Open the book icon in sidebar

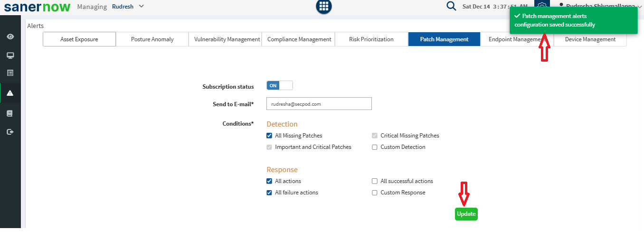tap(10, 114)
